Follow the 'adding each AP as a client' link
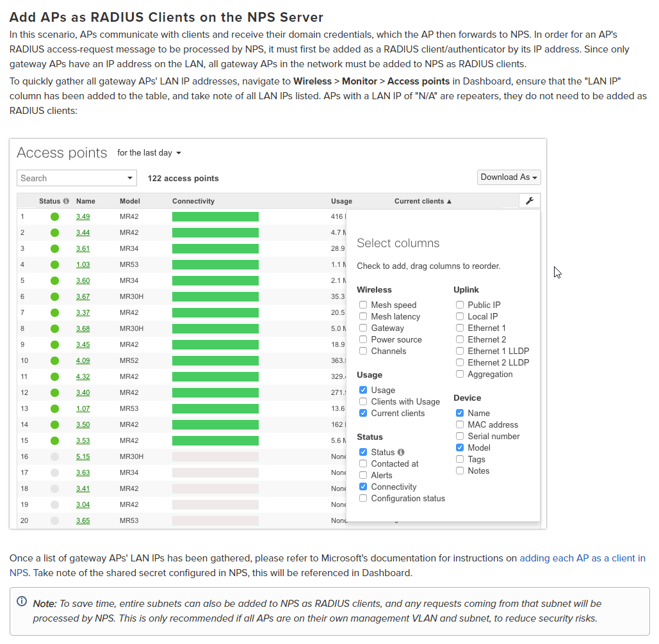 (582, 558)
